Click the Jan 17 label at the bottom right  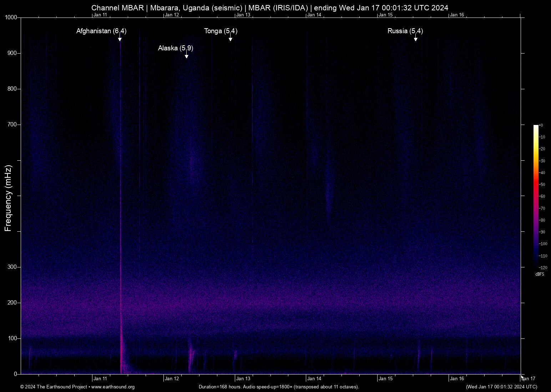point(529,379)
